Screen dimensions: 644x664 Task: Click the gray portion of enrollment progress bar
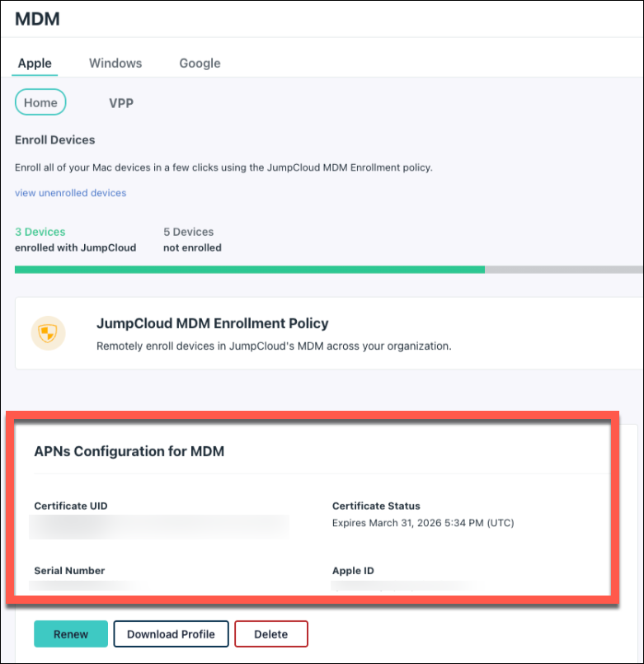562,269
